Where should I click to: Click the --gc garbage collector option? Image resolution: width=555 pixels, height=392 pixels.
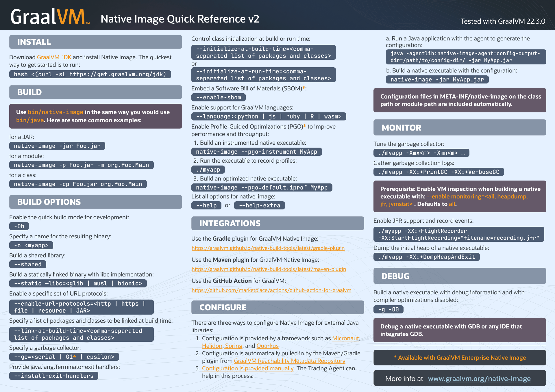point(64,357)
